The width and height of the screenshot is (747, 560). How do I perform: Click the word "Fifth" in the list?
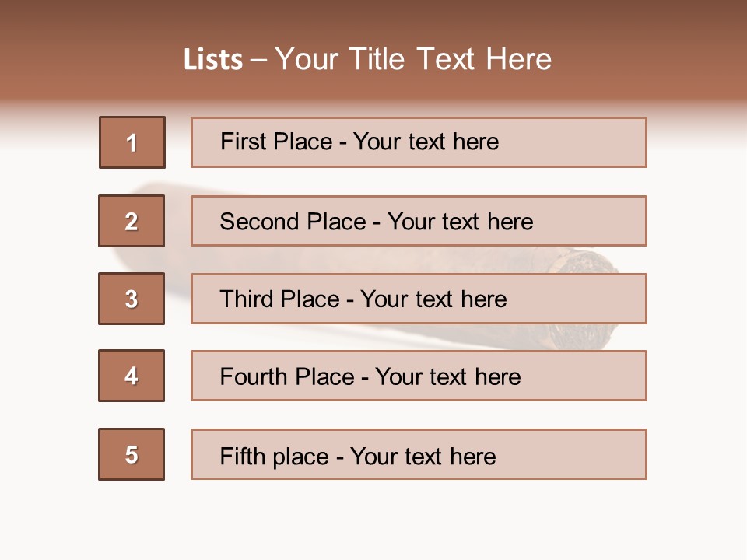tap(242, 456)
